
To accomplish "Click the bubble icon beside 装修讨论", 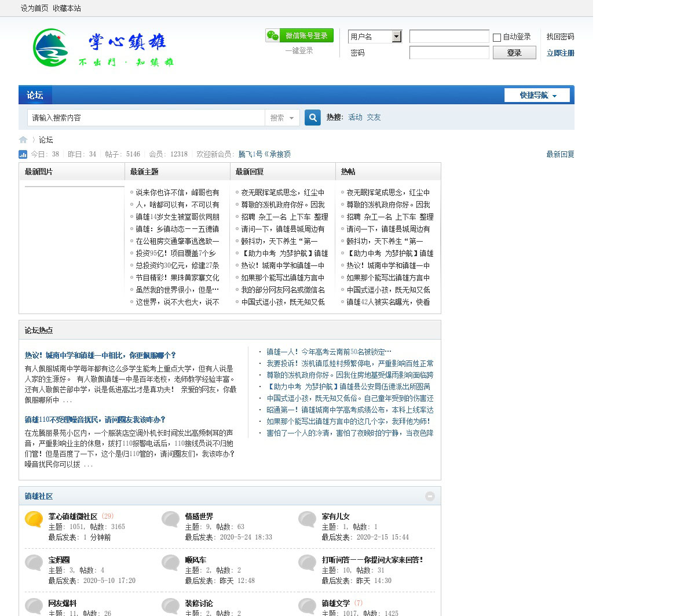I will click(x=170, y=606).
